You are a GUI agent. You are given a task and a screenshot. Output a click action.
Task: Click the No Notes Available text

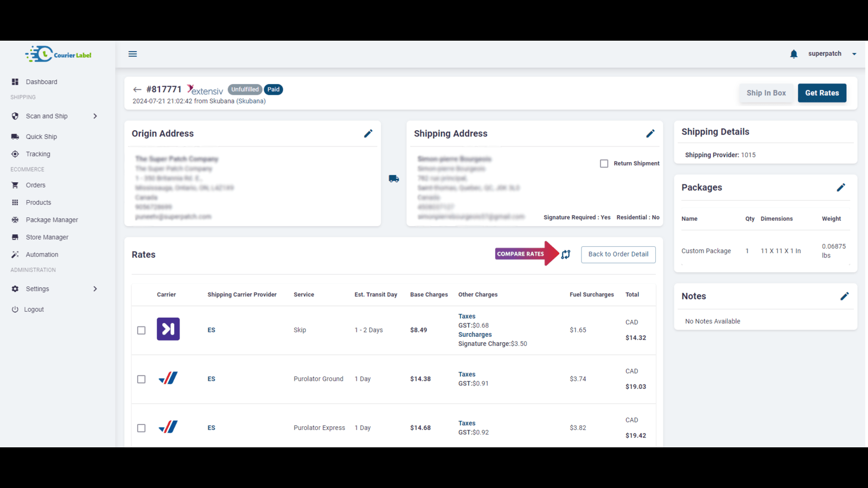712,322
